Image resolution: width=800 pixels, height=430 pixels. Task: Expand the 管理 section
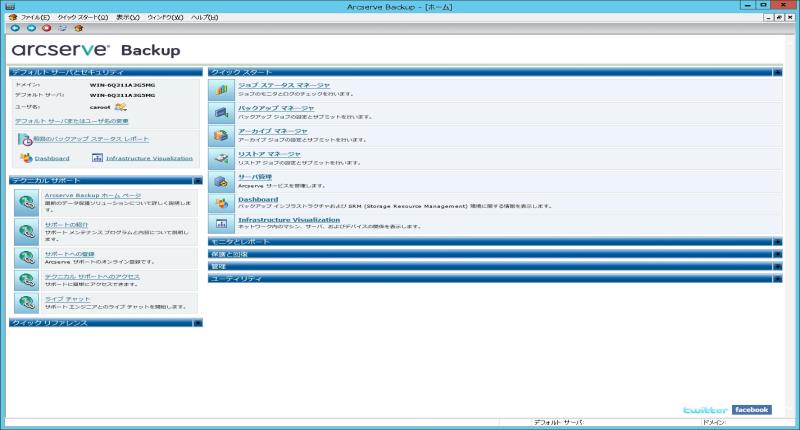pyautogui.click(x=777, y=266)
